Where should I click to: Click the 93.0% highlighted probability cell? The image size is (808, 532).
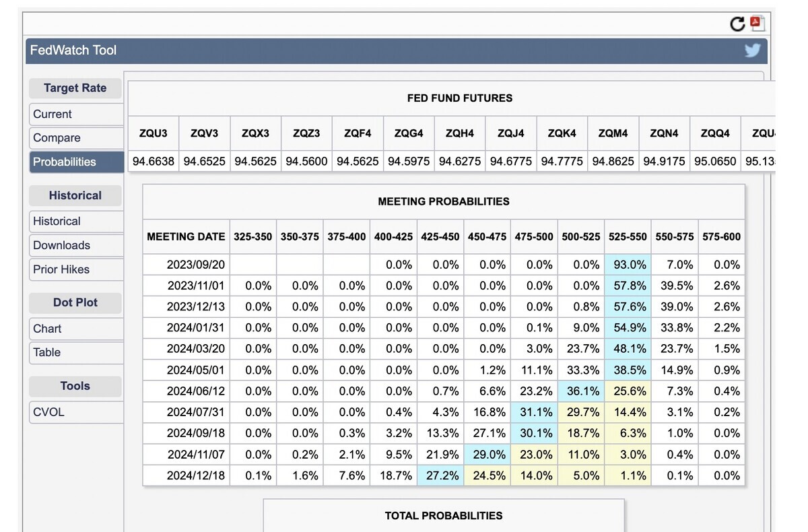click(x=628, y=265)
